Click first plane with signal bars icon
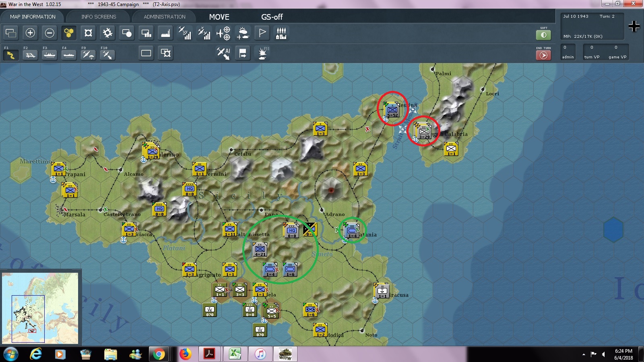Screen dimensions: 644x362 click(185, 33)
